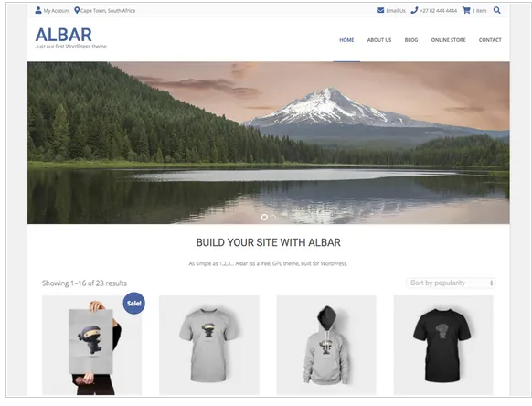Open the About Us menu item
The image size is (532, 406).
[379, 40]
